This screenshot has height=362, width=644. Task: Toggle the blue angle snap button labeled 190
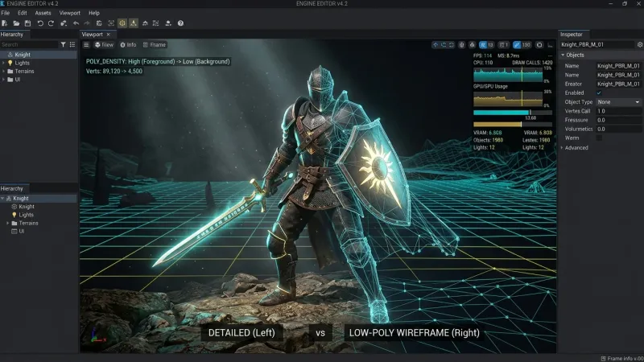tap(522, 45)
